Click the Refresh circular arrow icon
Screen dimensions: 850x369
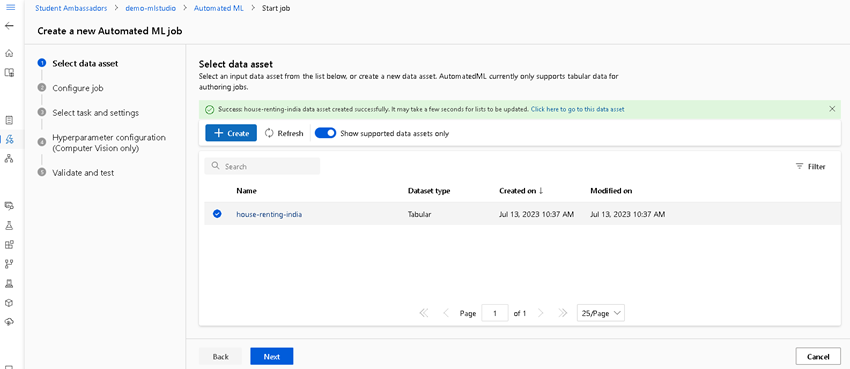(x=269, y=133)
